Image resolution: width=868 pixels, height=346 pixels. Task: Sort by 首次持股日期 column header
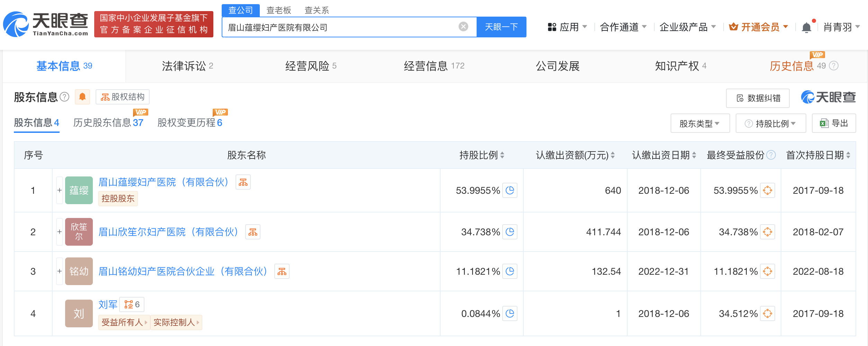click(x=818, y=155)
